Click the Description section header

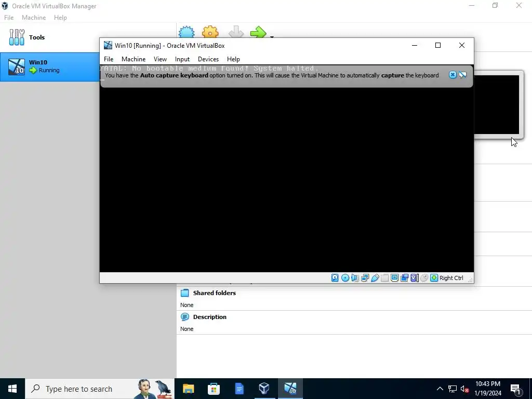click(x=210, y=317)
